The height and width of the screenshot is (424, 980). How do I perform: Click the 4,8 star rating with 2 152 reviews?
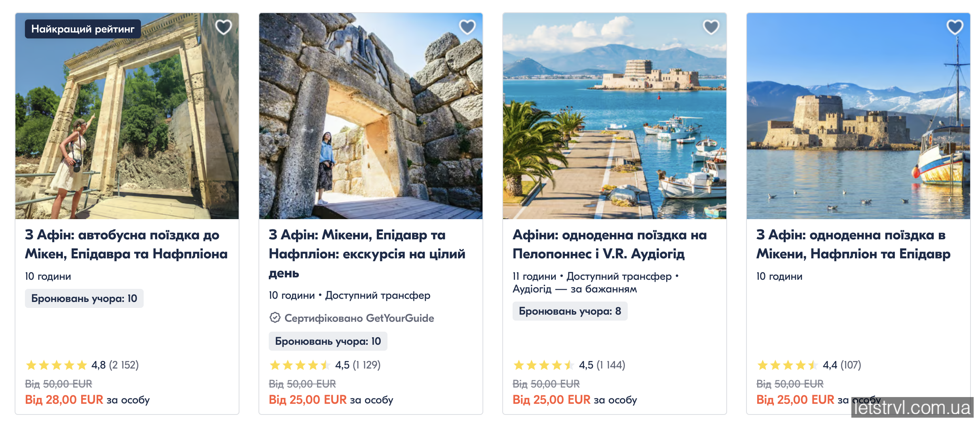pyautogui.click(x=82, y=365)
